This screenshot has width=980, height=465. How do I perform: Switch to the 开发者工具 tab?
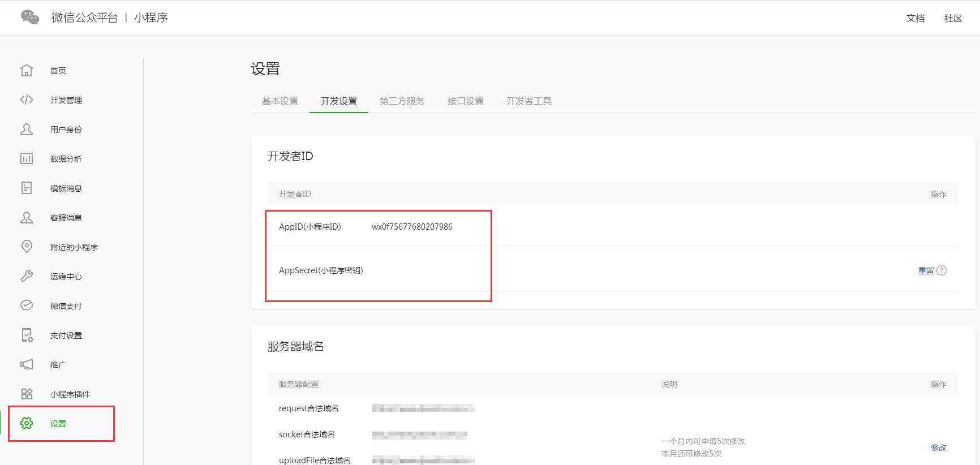pos(529,101)
